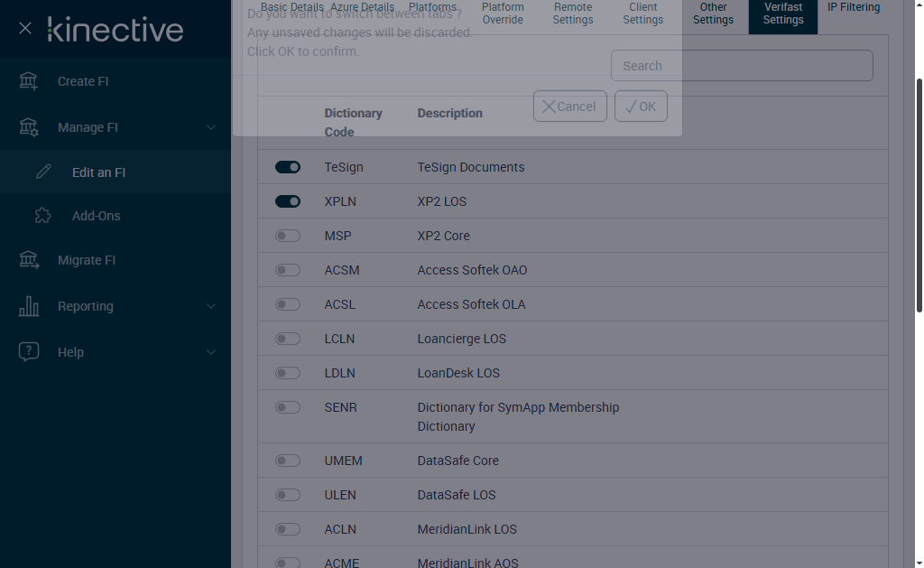Open the Client Settings tab

642,14
